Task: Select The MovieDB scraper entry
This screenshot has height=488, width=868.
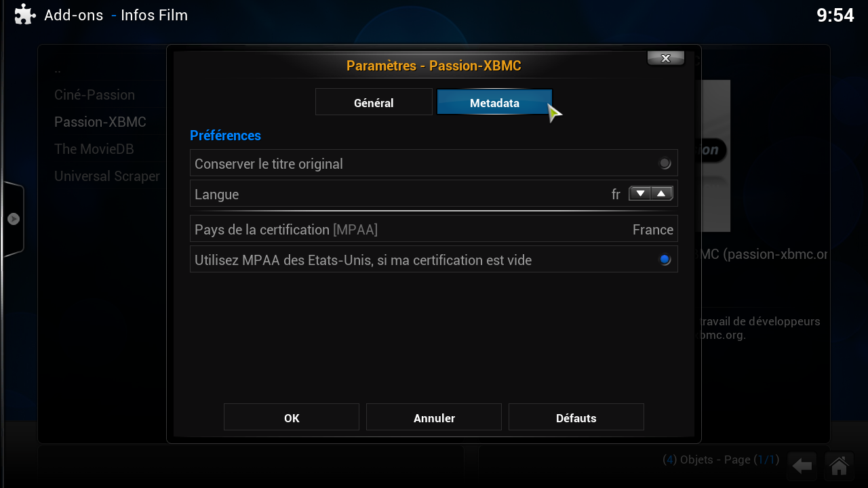Action: 94,149
